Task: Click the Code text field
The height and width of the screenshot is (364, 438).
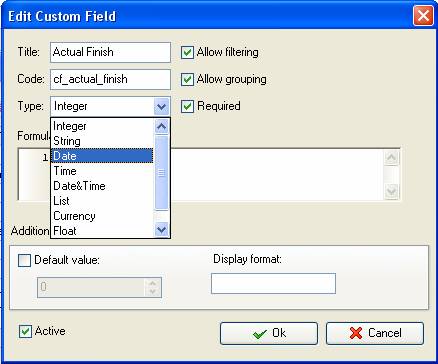Action: click(x=110, y=79)
